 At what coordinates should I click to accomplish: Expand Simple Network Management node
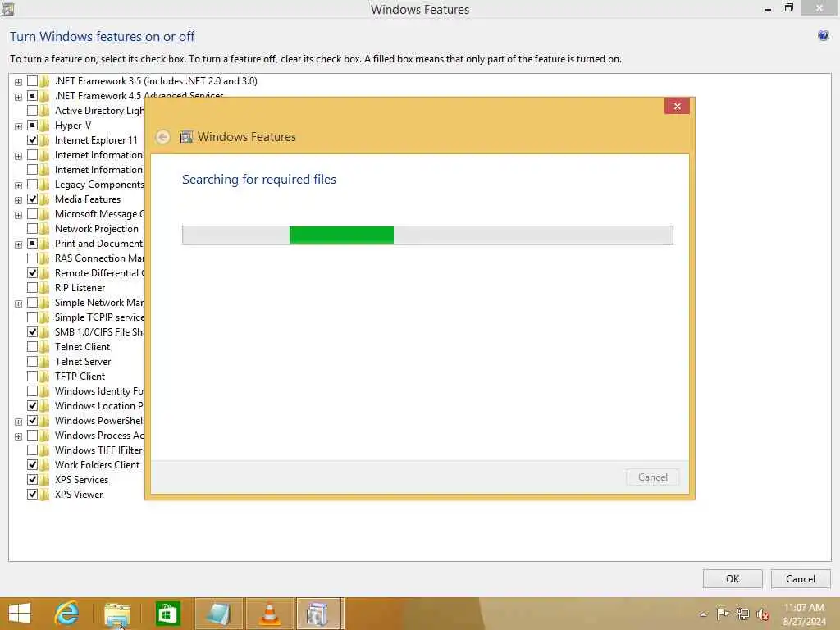pos(18,304)
